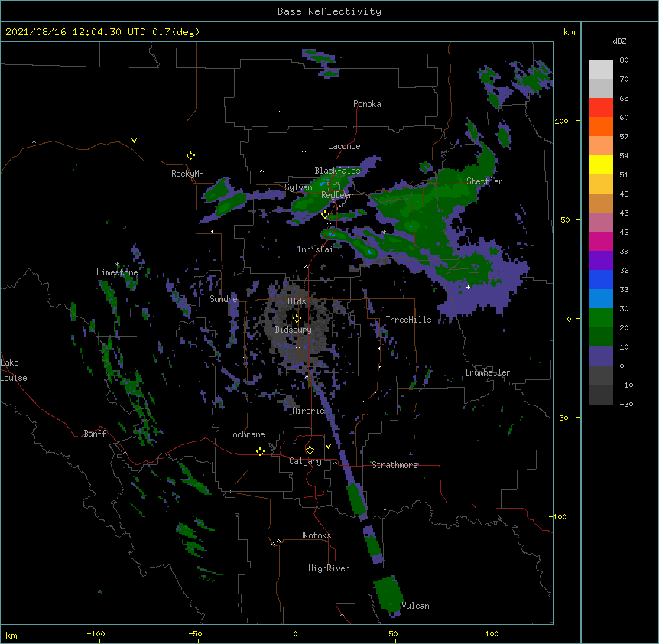Click the -30 value on dBZ legend
659x644 pixels.
(x=626, y=405)
